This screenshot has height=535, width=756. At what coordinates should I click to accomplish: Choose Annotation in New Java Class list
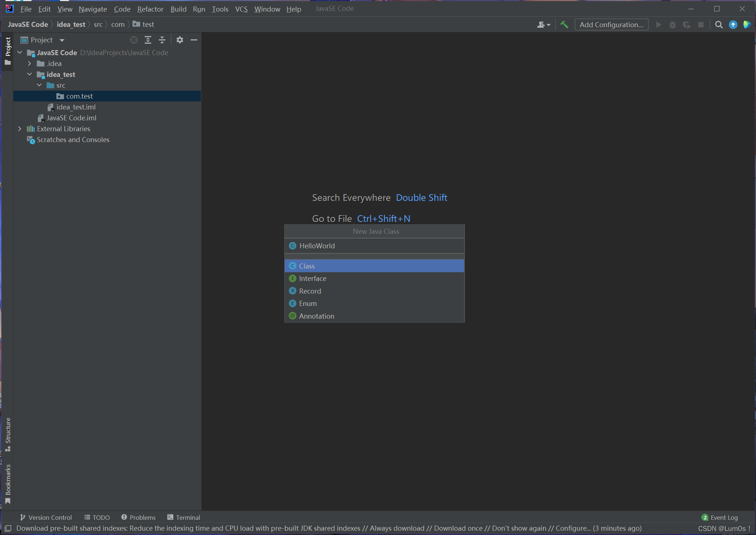pos(374,316)
